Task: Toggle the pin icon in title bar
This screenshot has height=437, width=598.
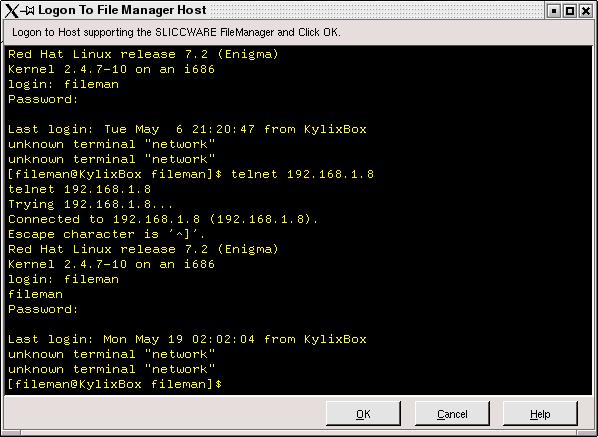Action: point(28,11)
